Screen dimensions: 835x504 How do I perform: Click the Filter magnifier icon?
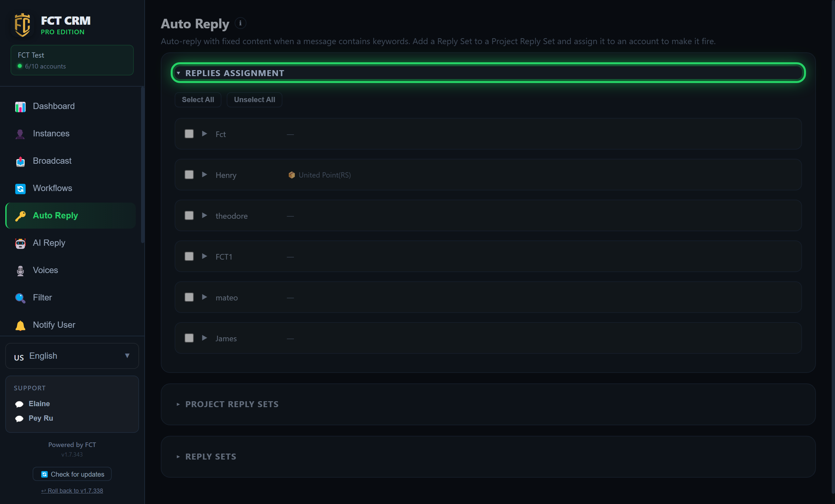(20, 298)
